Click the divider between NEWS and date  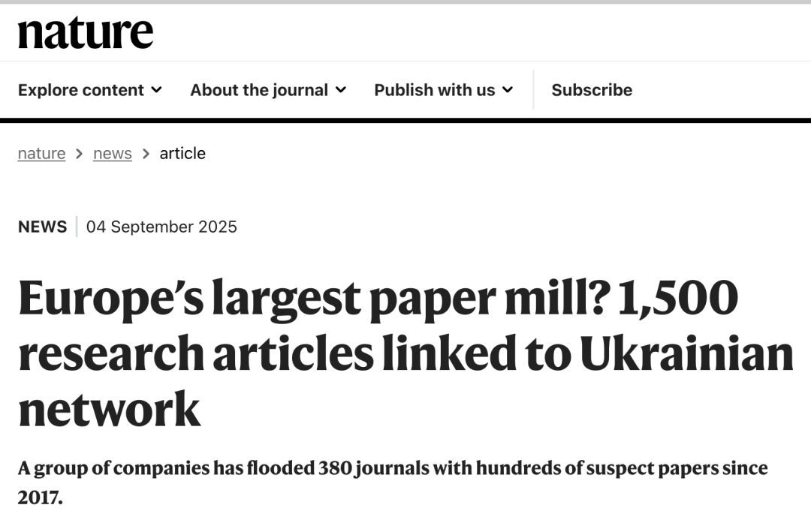[x=77, y=227]
